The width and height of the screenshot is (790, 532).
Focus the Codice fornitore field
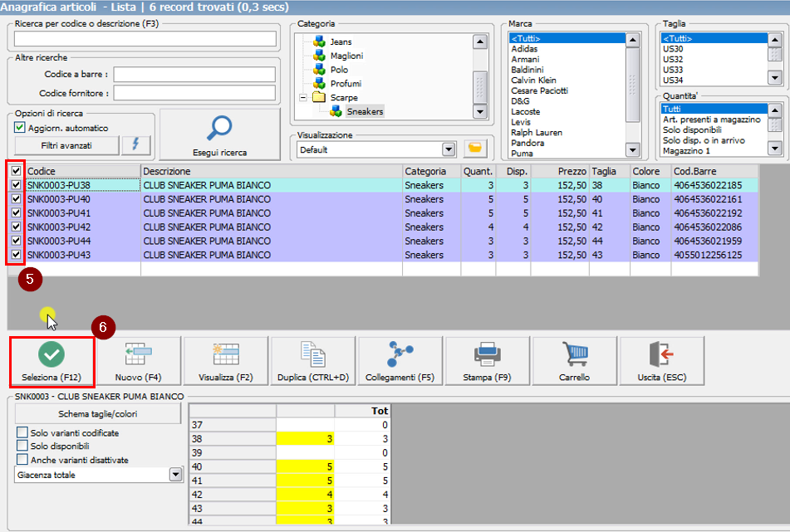tap(194, 93)
